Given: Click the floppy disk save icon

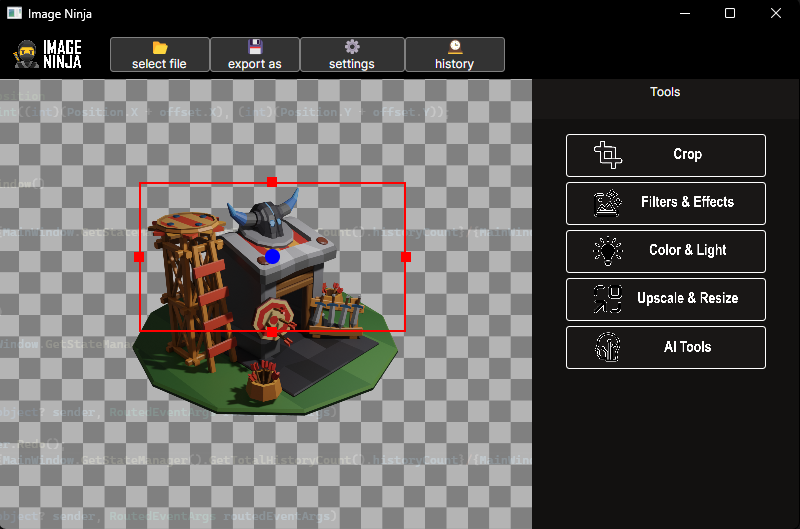Looking at the screenshot, I should 255,47.
